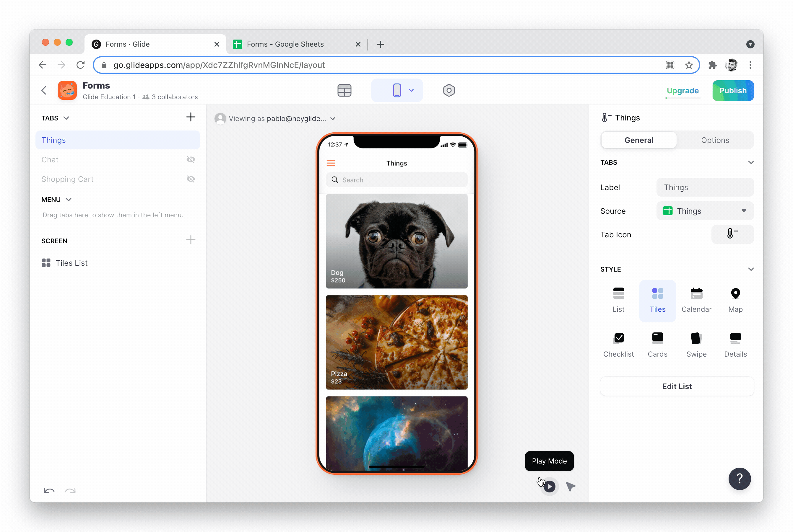Toggle visibility of Shopping Cart tab
Screen dimensions: 793x532
191,179
